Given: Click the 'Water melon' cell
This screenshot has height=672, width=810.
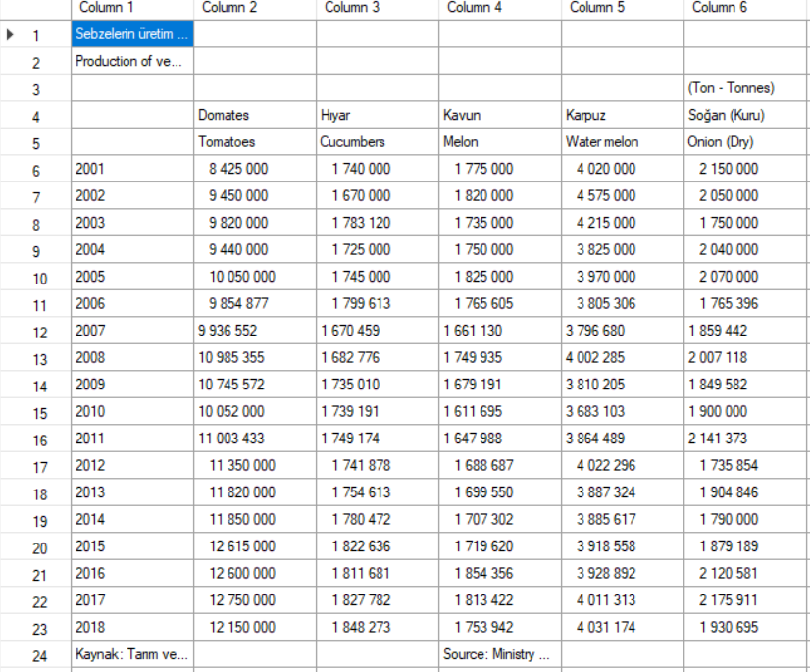Looking at the screenshot, I should pyautogui.click(x=622, y=141).
